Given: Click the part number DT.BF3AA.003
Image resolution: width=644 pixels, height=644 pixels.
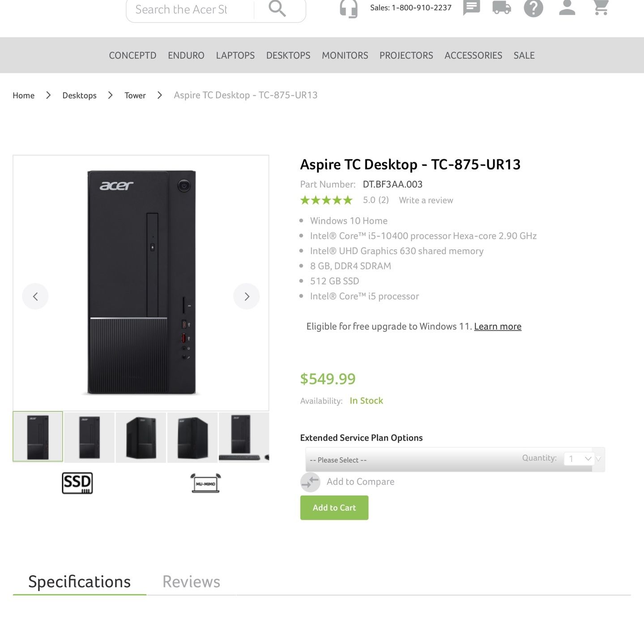Looking at the screenshot, I should click(x=392, y=184).
